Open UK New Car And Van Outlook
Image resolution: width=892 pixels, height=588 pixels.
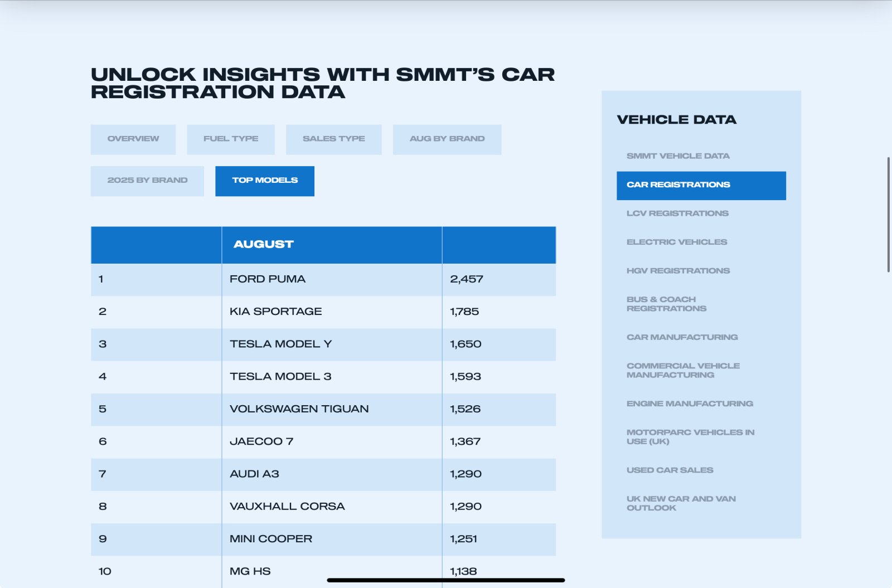click(681, 503)
